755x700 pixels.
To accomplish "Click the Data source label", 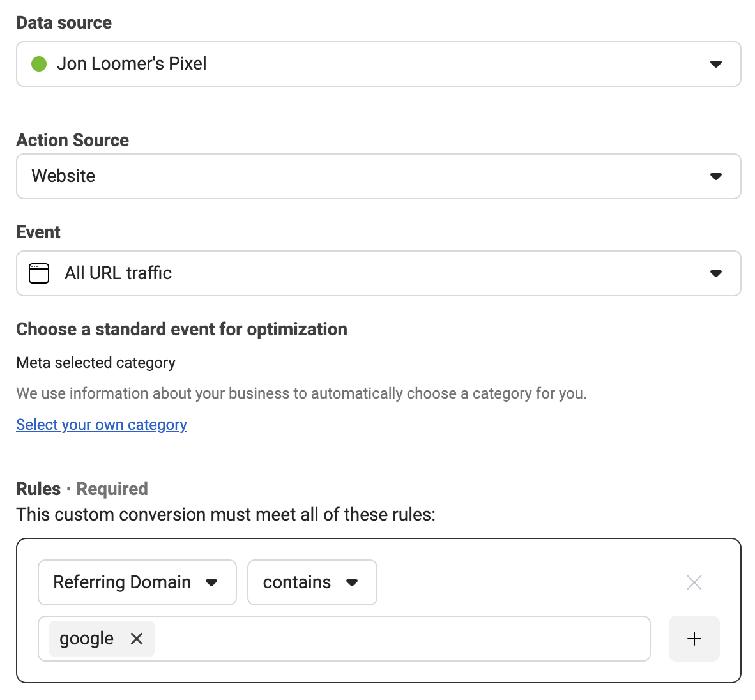I will pyautogui.click(x=64, y=23).
